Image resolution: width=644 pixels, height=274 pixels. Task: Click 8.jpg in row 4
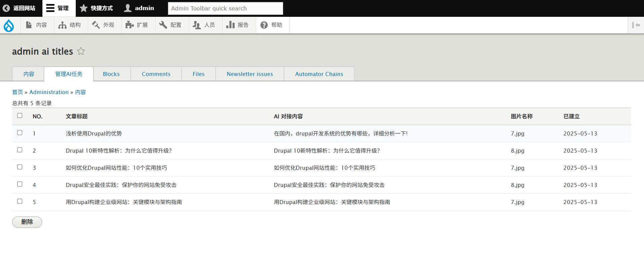click(517, 185)
